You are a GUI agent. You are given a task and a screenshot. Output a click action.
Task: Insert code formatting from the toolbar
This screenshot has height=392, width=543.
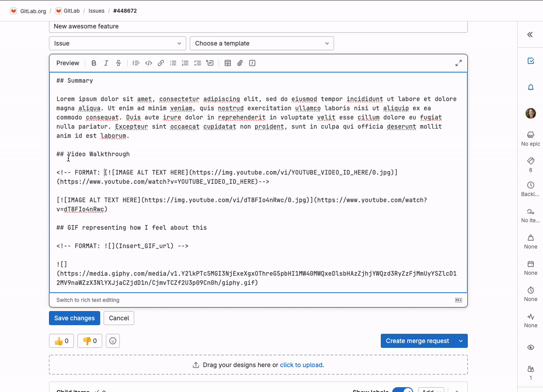[149, 63]
